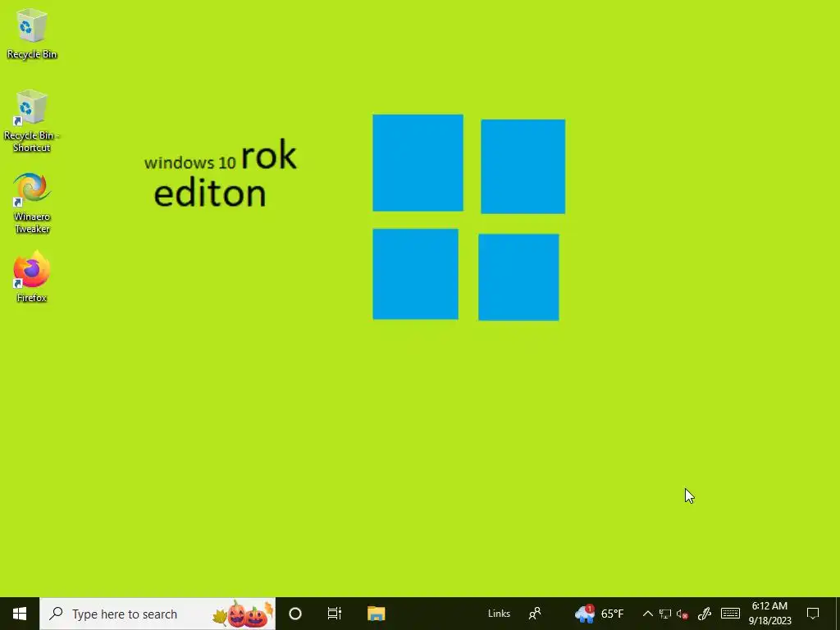This screenshot has width=840, height=630.
Task: Select the Recycle Bin - Shortcut icon
Action: [32, 121]
